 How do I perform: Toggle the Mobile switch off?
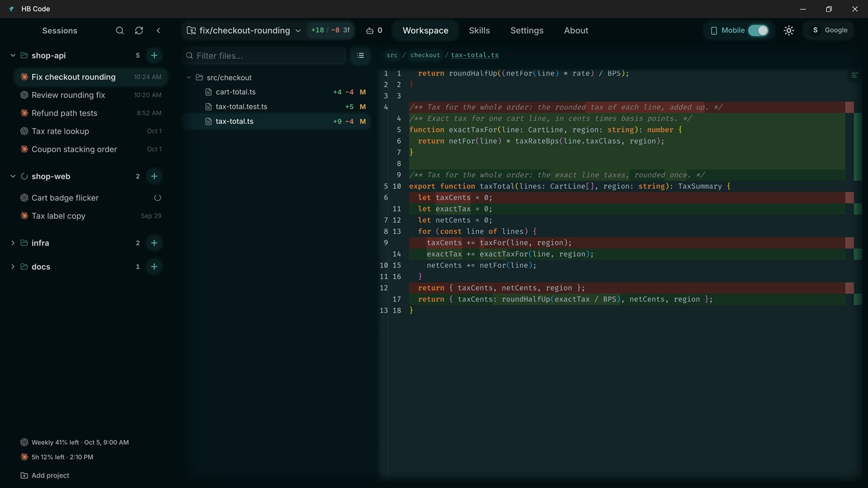tap(758, 30)
